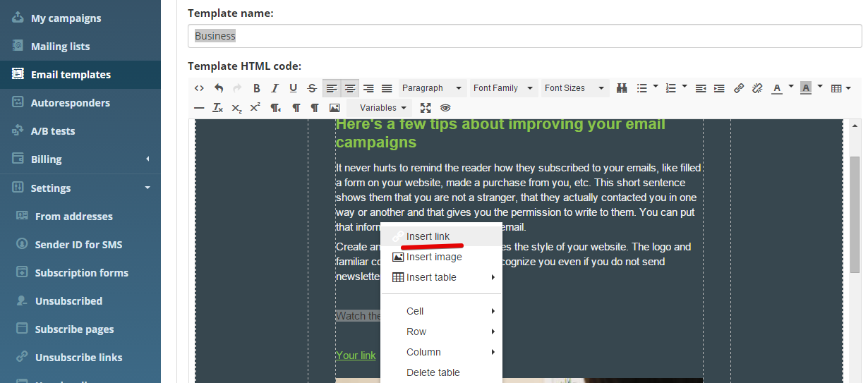The width and height of the screenshot is (868, 383).
Task: Toggle italic formatting
Action: click(275, 88)
